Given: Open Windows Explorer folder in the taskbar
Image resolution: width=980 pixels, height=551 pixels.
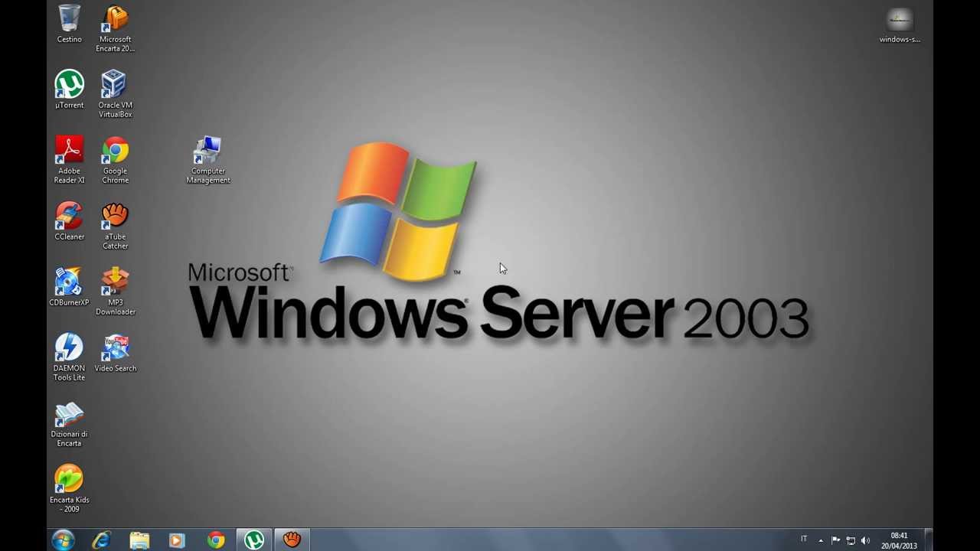Looking at the screenshot, I should pyautogui.click(x=139, y=540).
